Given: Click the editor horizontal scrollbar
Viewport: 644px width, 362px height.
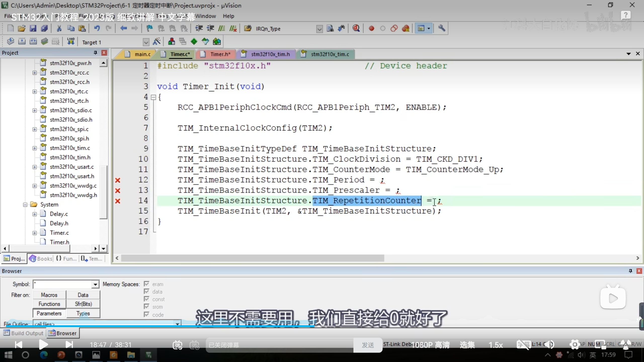Looking at the screenshot, I should click(252, 258).
